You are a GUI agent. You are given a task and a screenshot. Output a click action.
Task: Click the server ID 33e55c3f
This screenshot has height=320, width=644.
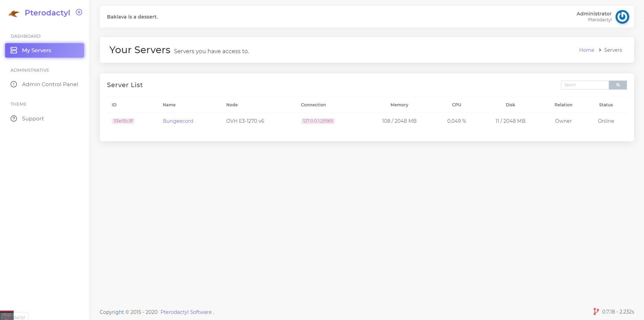click(x=123, y=121)
